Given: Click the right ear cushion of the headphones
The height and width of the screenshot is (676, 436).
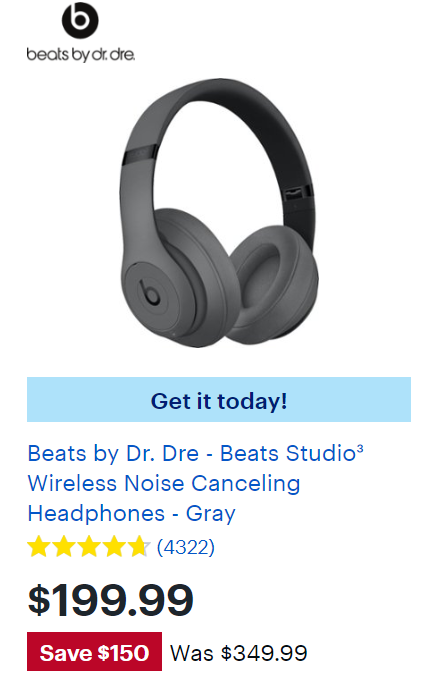Looking at the screenshot, I should coord(274,280).
